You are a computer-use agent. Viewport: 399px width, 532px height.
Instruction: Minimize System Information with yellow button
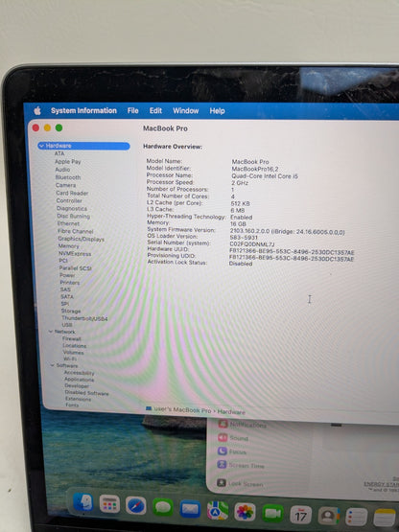tap(47, 127)
